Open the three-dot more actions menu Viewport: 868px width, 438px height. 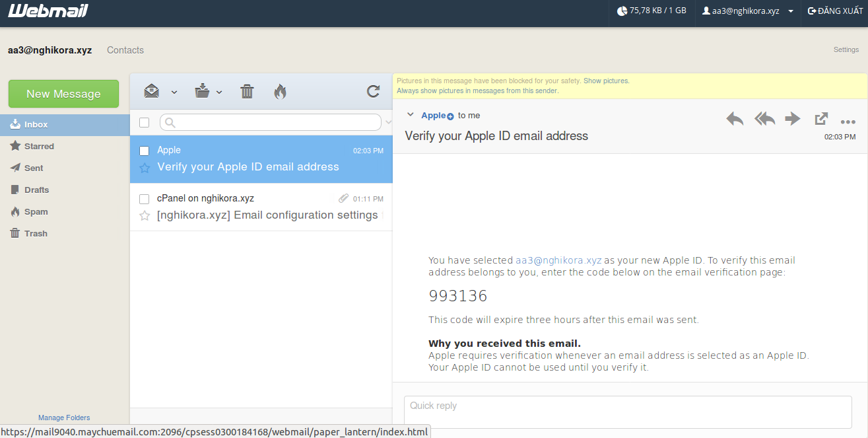pos(848,122)
